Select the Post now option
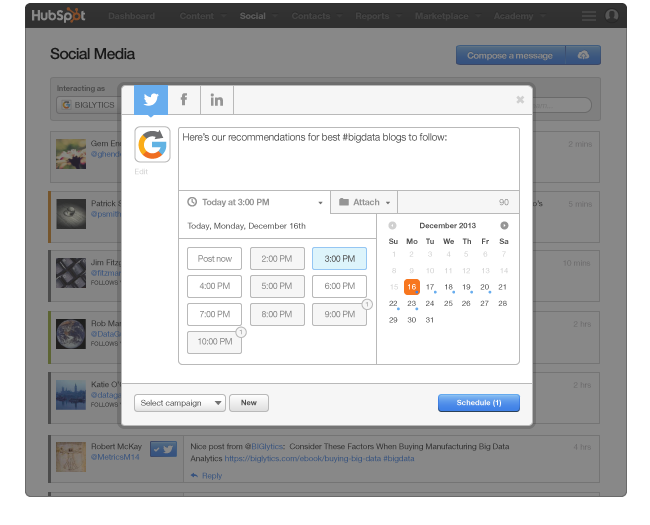This screenshot has width=650, height=525. pyautogui.click(x=215, y=259)
